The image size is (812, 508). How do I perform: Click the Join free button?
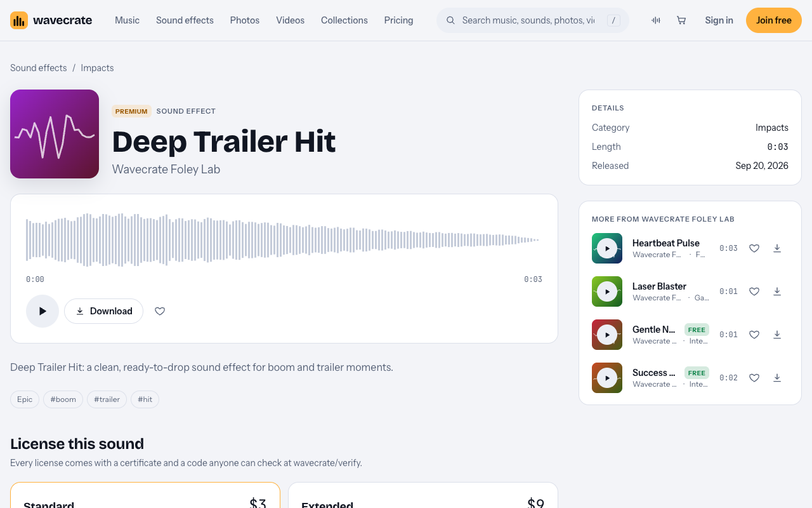(x=774, y=20)
